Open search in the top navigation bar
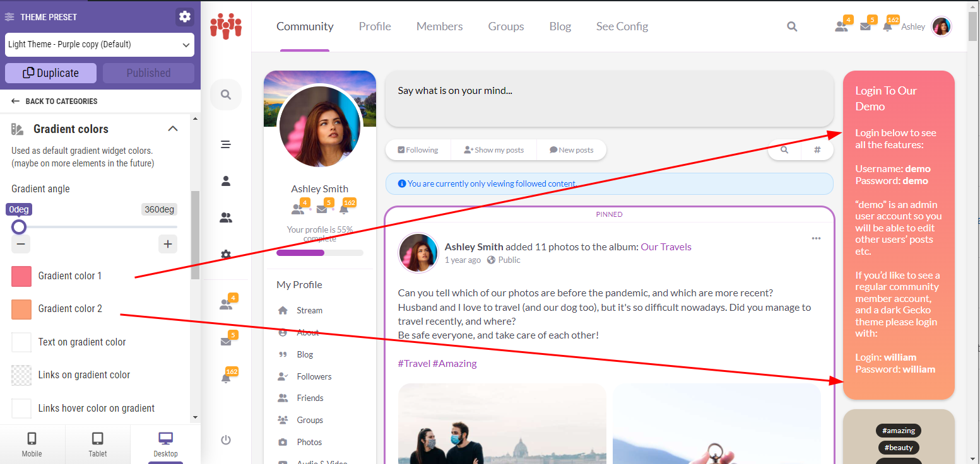 coord(792,26)
